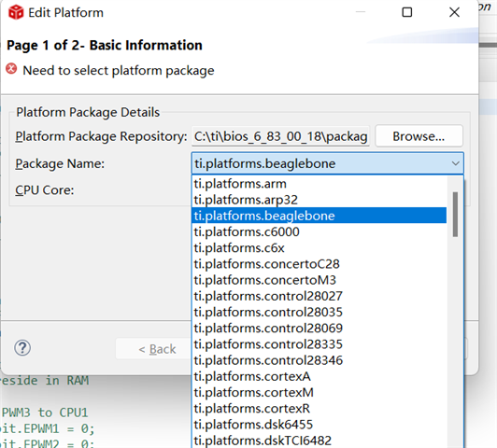Close the Edit Platform dialog
Viewport: 497px width, 448px height.
click(454, 12)
